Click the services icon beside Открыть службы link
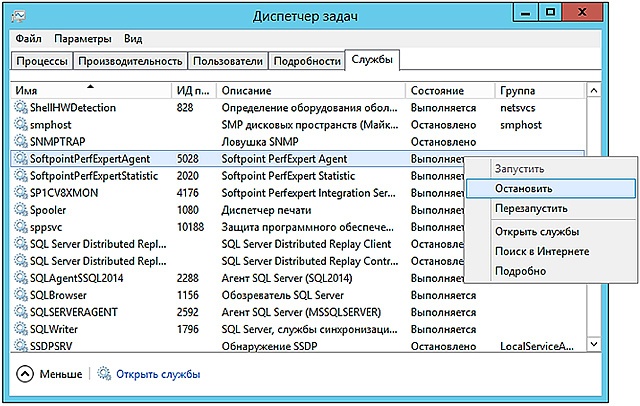 pos(103,375)
